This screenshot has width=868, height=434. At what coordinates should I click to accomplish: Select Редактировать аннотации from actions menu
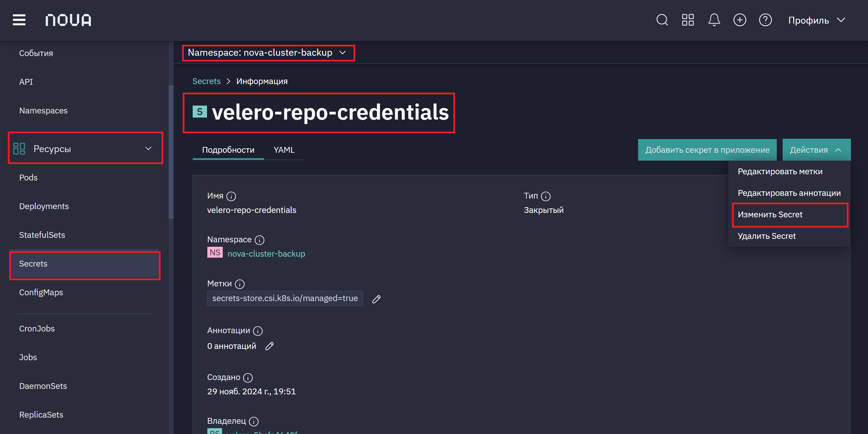(x=789, y=193)
